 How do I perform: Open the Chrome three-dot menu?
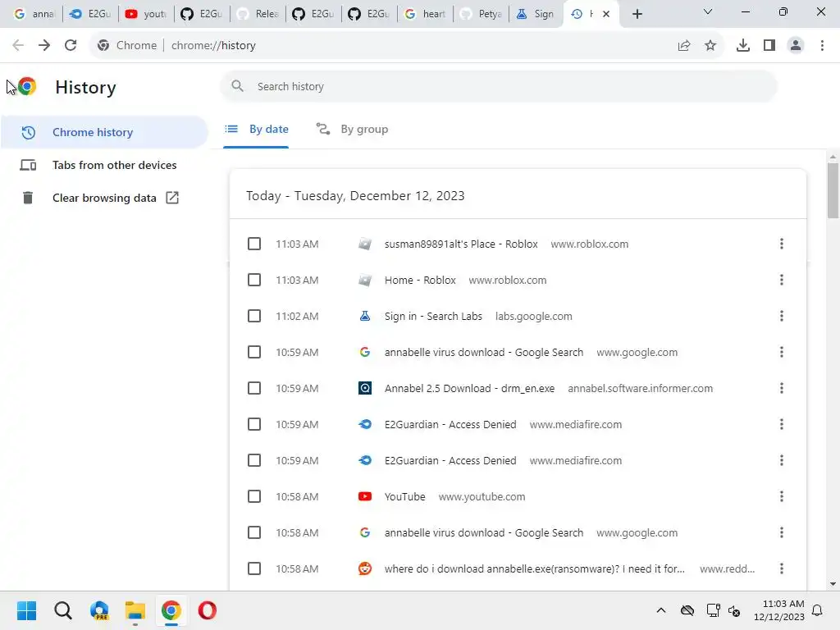[822, 46]
